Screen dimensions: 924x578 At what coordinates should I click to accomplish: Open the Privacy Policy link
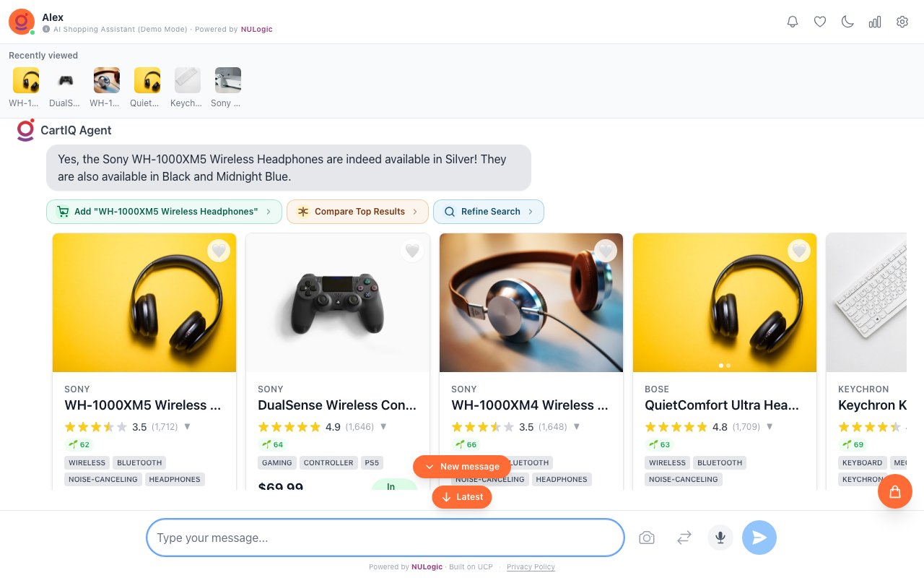(531, 567)
